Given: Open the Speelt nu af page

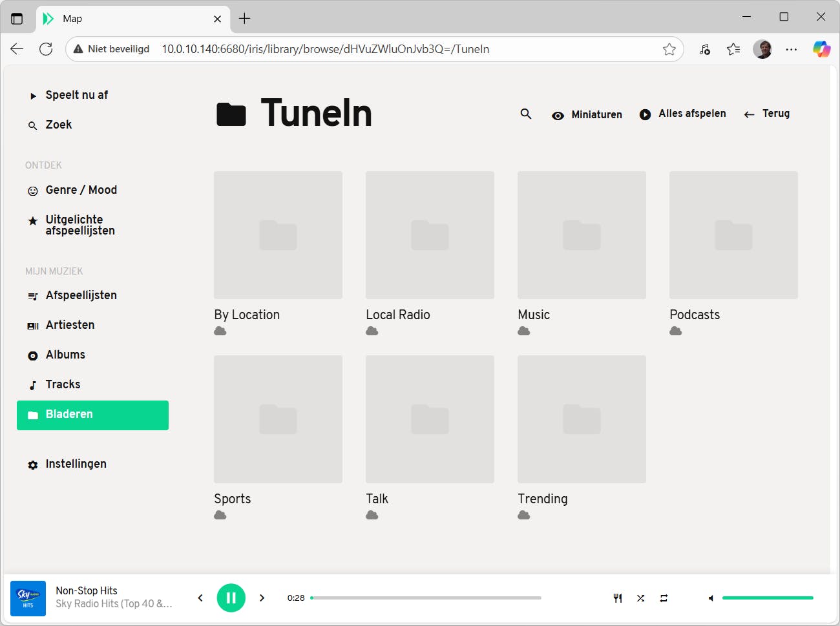Looking at the screenshot, I should point(76,95).
